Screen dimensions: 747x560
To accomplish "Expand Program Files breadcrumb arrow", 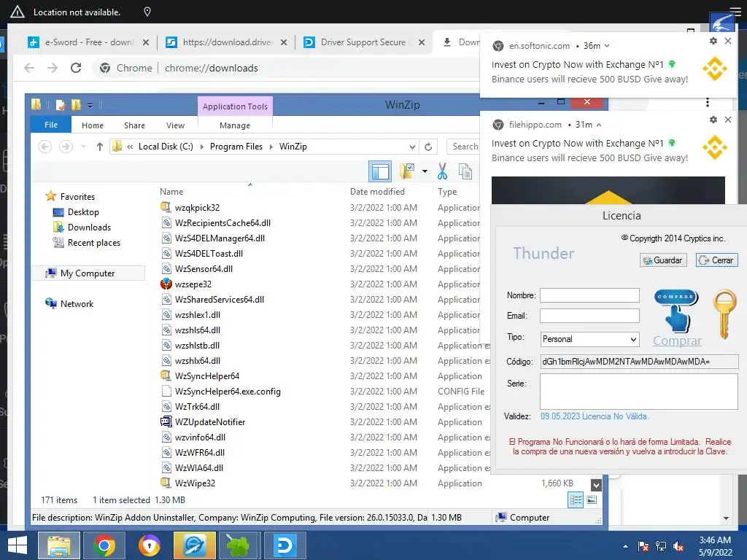I will pyautogui.click(x=271, y=147).
